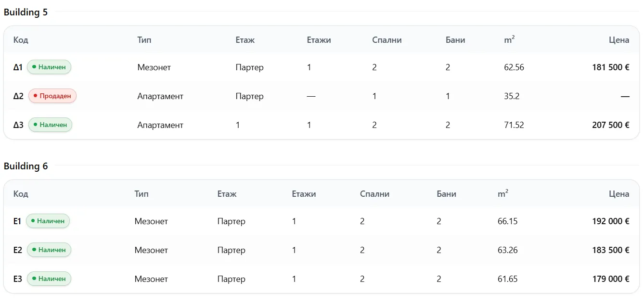644x305 pixels.
Task: Click the Тип column header in Building 6
Action: 142,194
